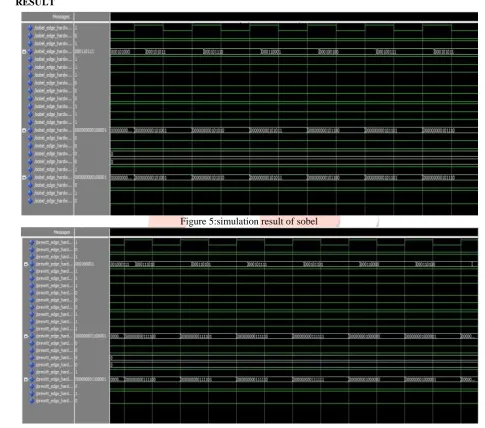Expand the lowest bus signal in the prewitt panel
The width and height of the screenshot is (485, 428).
tap(26, 379)
